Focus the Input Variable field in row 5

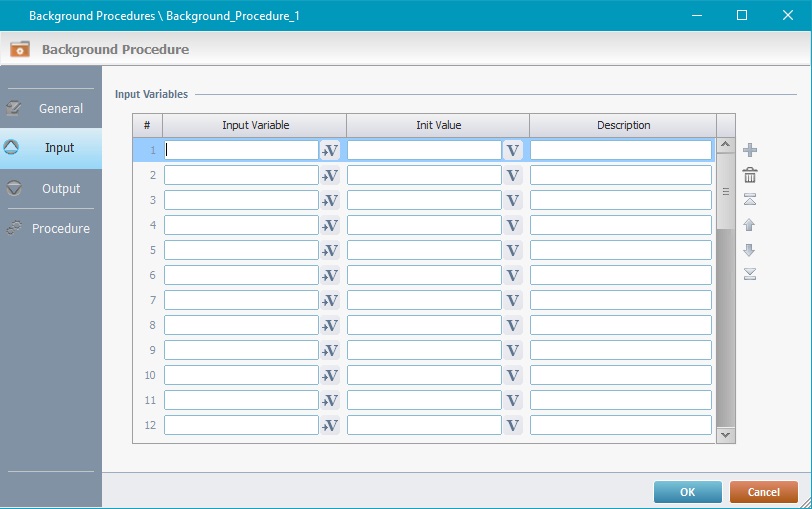(241, 250)
